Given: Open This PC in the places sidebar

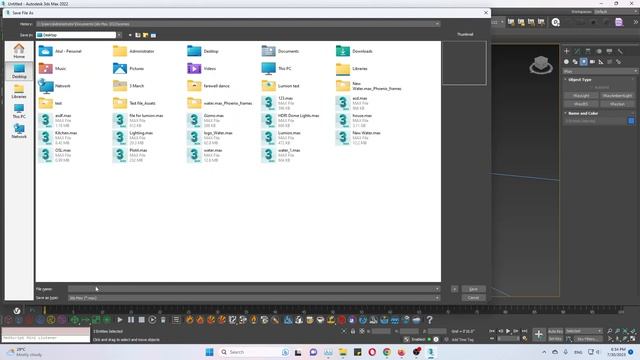Looking at the screenshot, I should tap(19, 111).
